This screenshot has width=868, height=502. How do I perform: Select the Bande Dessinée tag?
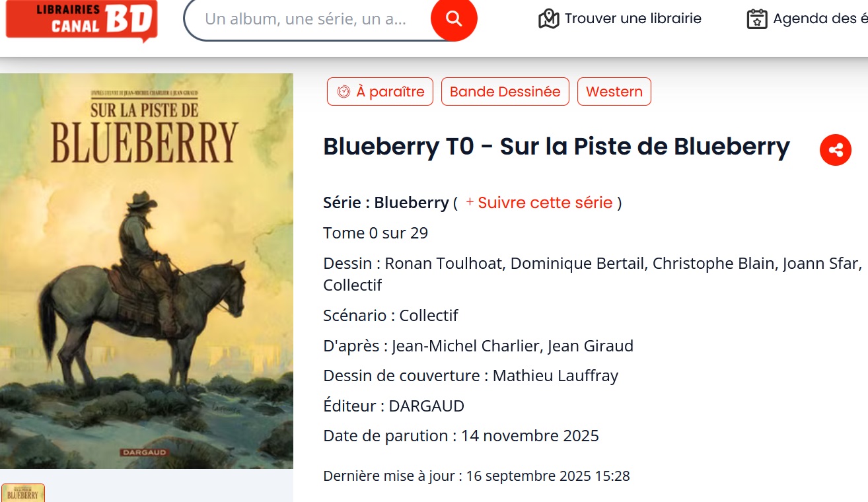point(505,92)
